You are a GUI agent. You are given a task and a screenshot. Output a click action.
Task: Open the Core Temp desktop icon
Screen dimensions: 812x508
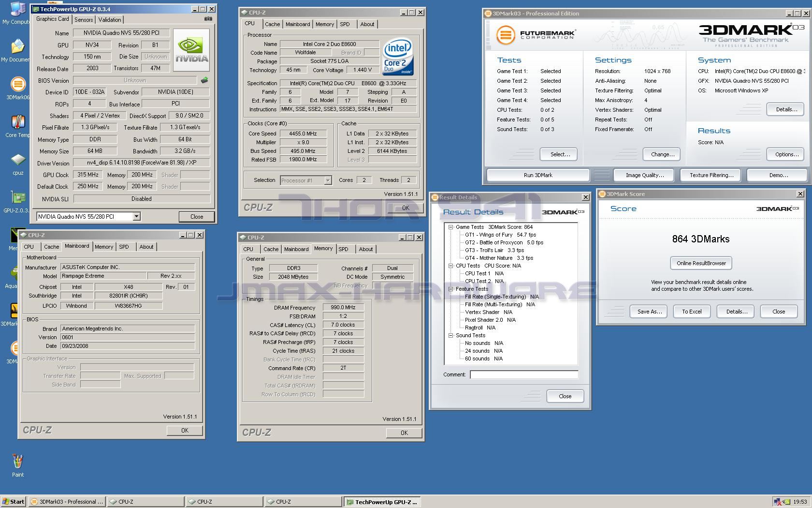point(17,126)
